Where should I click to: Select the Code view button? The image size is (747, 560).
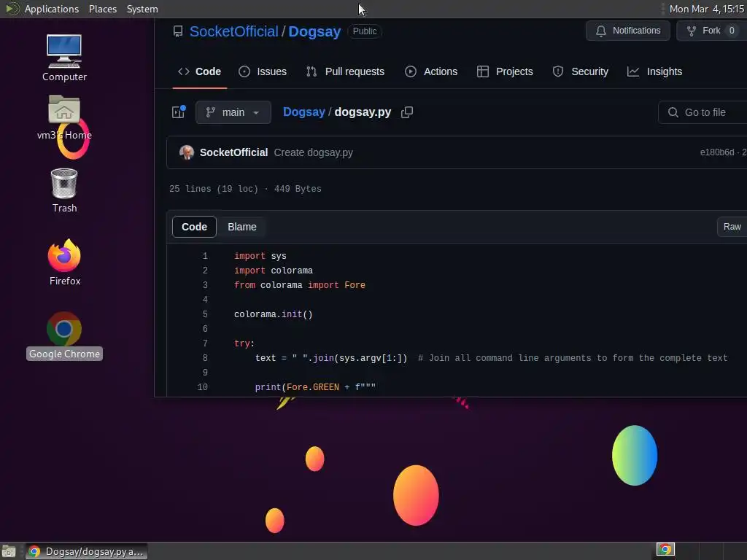click(x=194, y=227)
